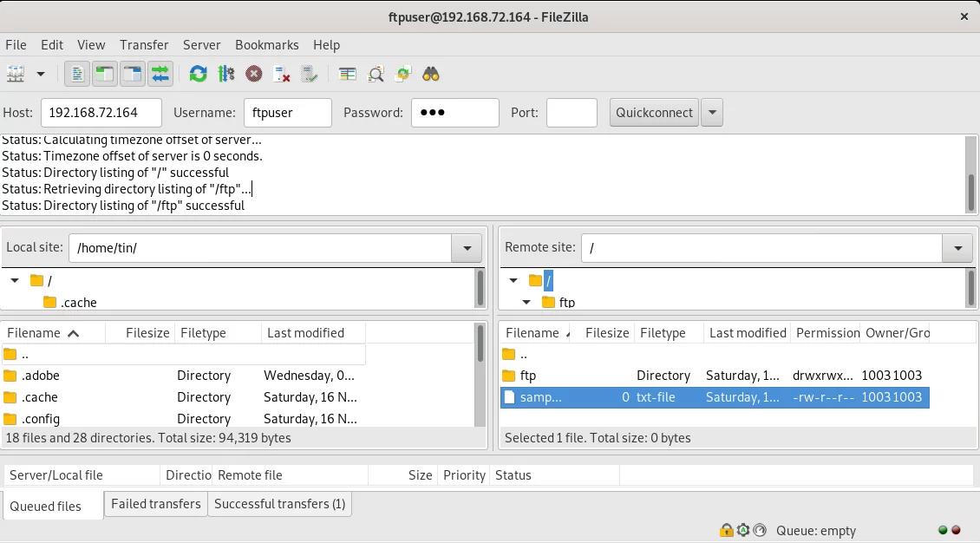Go to parent in remote list
980x543 pixels.
pos(715,354)
